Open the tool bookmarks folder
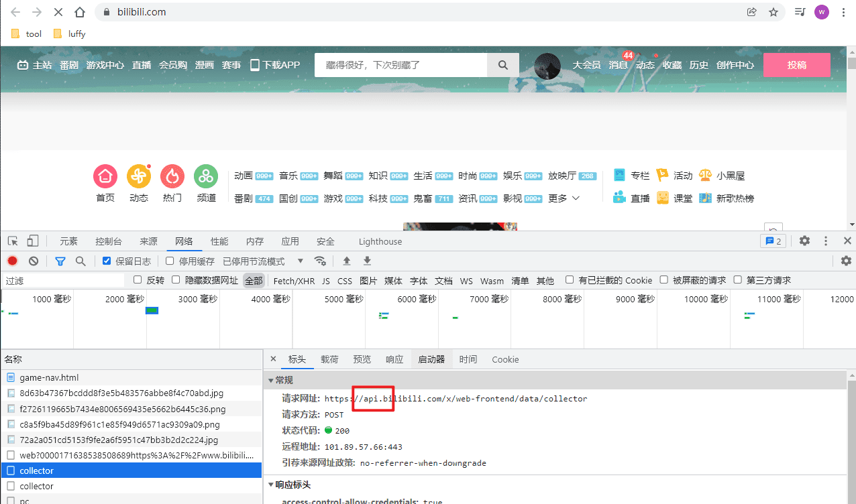This screenshot has height=504, width=856. coord(27,34)
